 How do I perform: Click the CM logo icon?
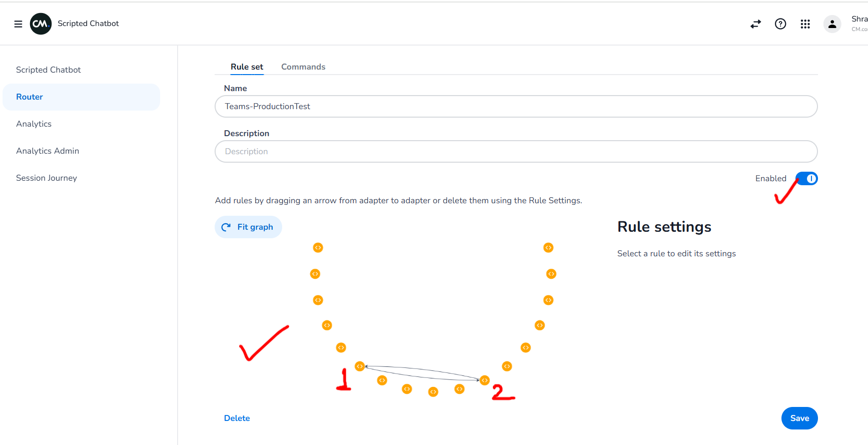click(x=41, y=24)
